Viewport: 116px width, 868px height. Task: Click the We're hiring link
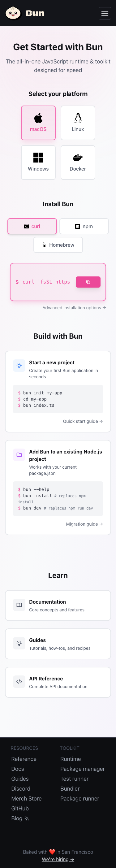click(58, 859)
